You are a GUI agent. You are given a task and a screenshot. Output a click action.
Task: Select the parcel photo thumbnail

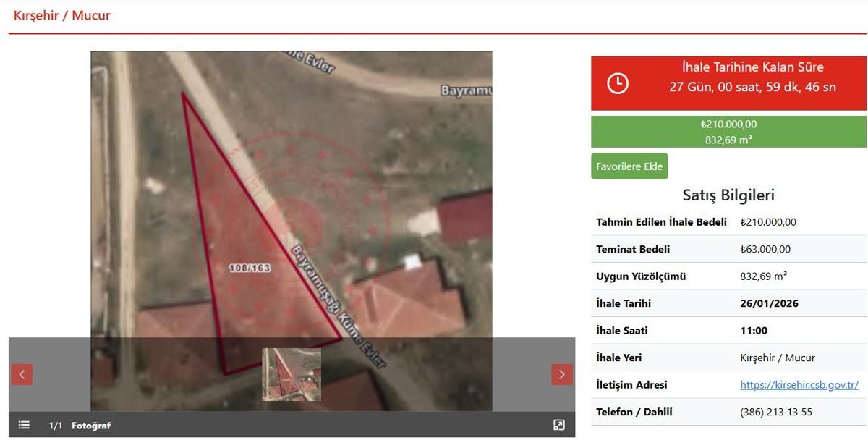[292, 374]
